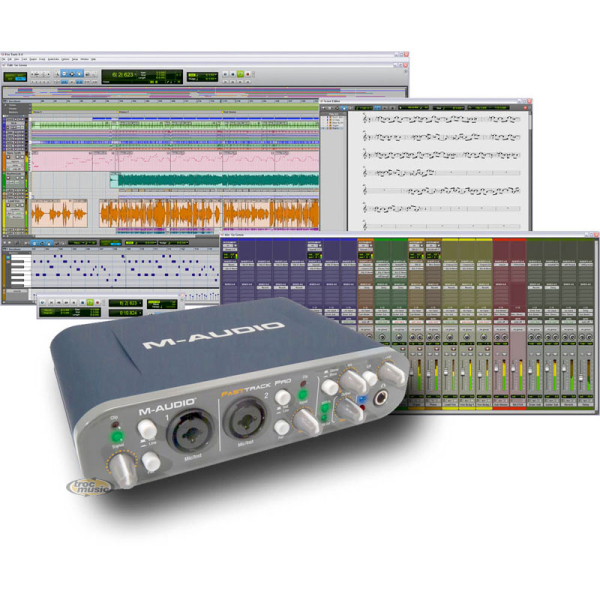Viewport: 600px width, 600px height.
Task: Click inside the pink MIDI track lane
Action: [x=175, y=161]
